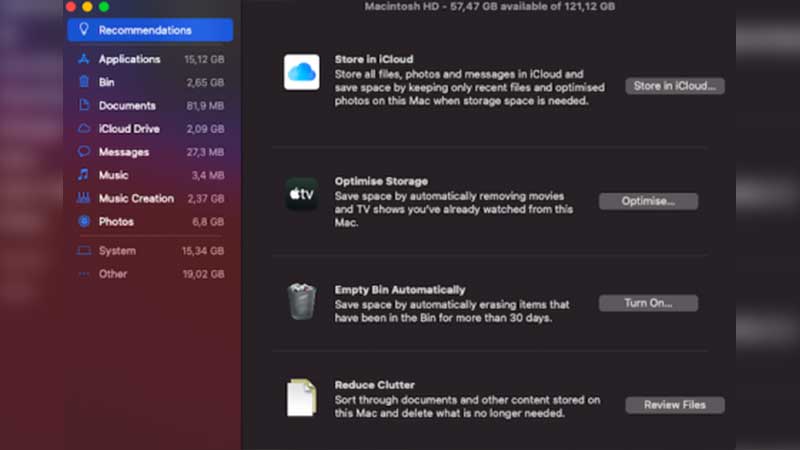Click the lightbulb Recommendations icon
The height and width of the screenshot is (450, 800).
pyautogui.click(x=84, y=29)
